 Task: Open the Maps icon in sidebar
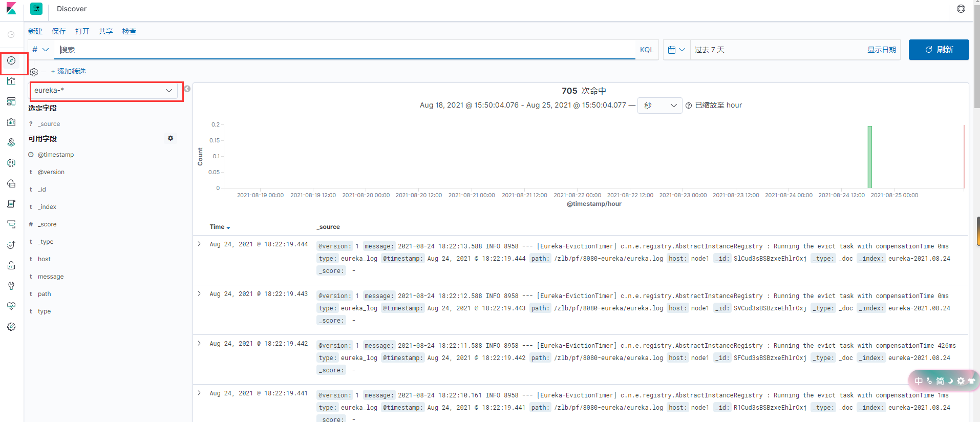pyautogui.click(x=11, y=142)
